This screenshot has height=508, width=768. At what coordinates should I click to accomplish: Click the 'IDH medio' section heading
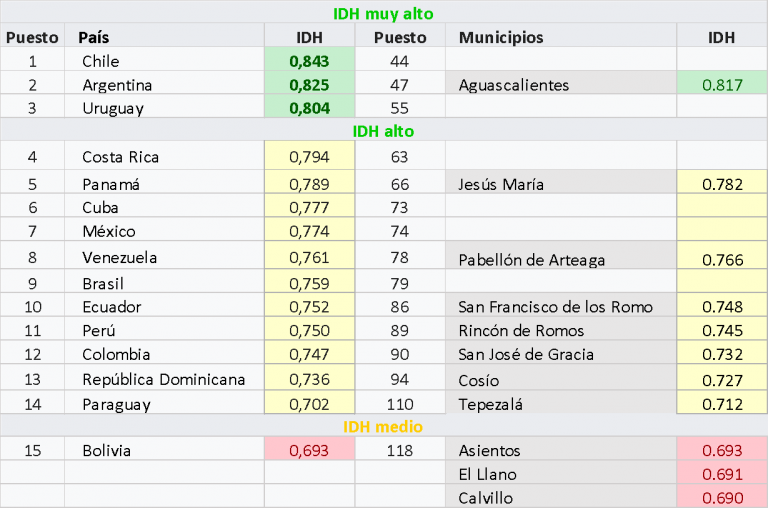[x=383, y=427]
